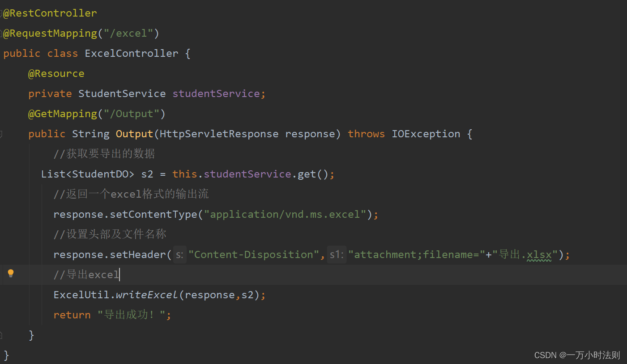Click the @GetMapping annotation
This screenshot has height=364, width=627.
tap(63, 114)
